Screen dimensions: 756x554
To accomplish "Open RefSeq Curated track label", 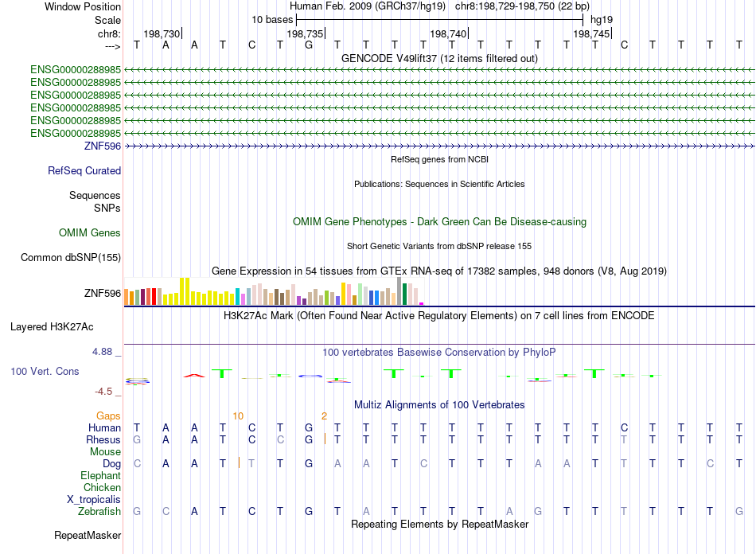I will coord(84,170).
